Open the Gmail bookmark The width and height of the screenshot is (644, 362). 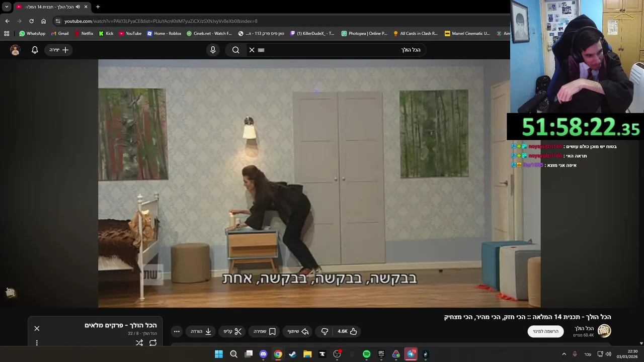[x=59, y=34]
